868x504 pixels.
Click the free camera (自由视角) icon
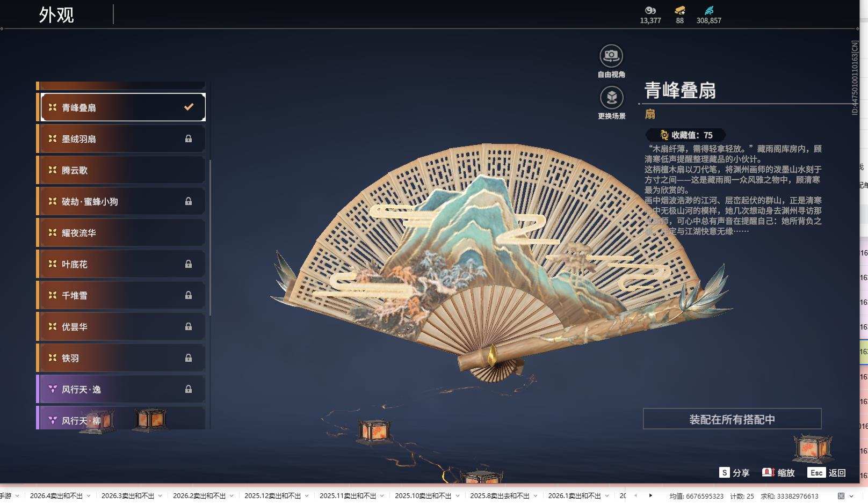611,55
